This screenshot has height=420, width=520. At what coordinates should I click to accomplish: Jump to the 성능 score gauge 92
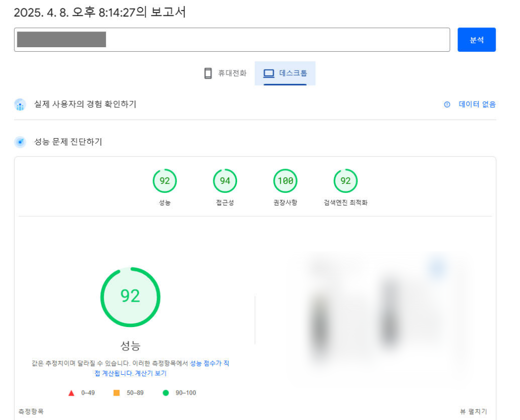point(165,181)
